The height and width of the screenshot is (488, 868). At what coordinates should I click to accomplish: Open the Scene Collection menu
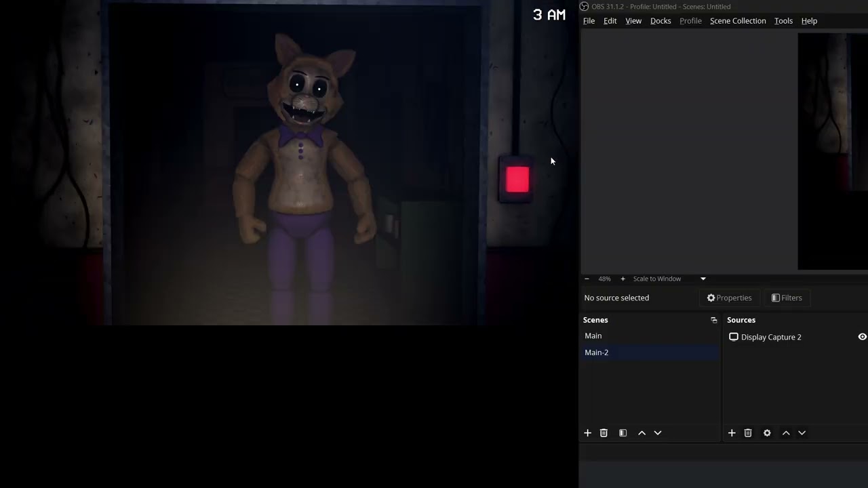click(x=738, y=21)
